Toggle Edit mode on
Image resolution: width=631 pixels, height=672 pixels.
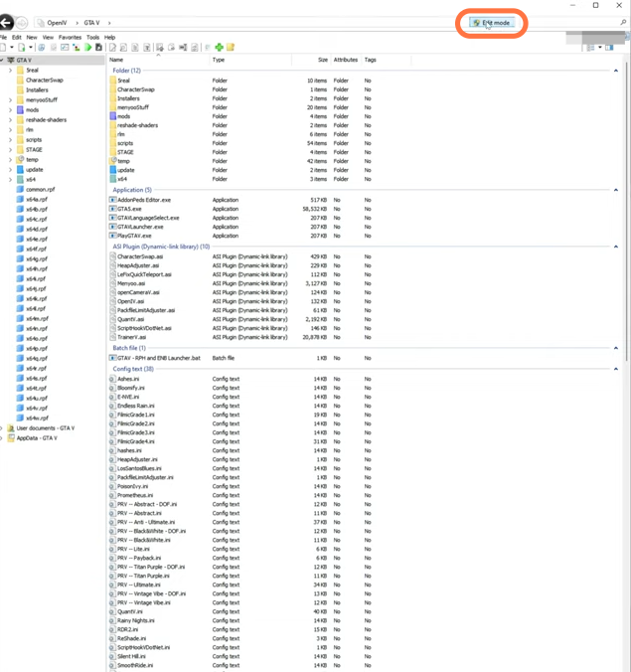tap(493, 22)
